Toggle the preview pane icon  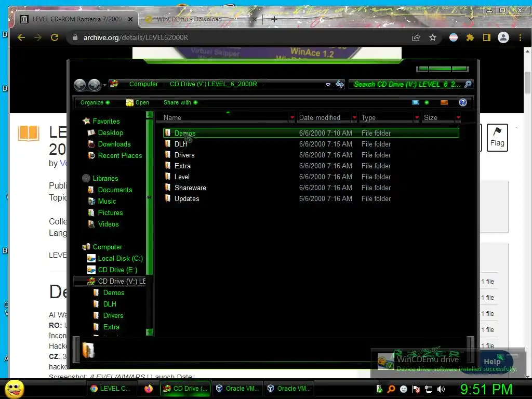pyautogui.click(x=444, y=102)
